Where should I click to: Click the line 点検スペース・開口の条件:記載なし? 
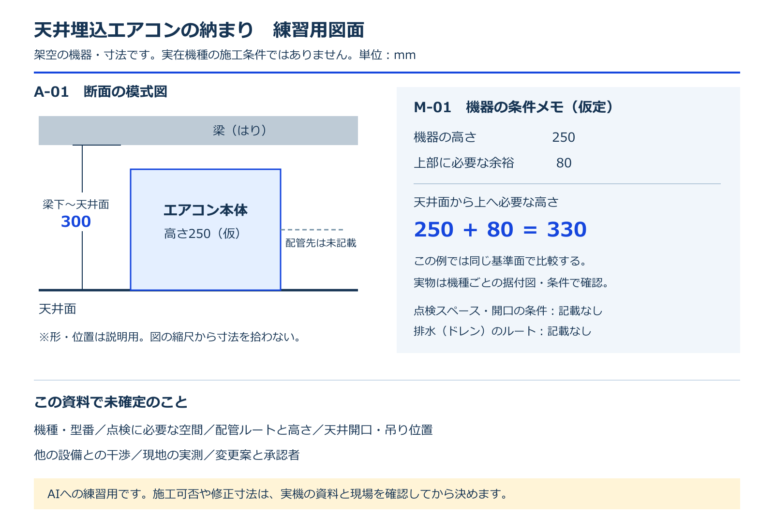tap(508, 310)
